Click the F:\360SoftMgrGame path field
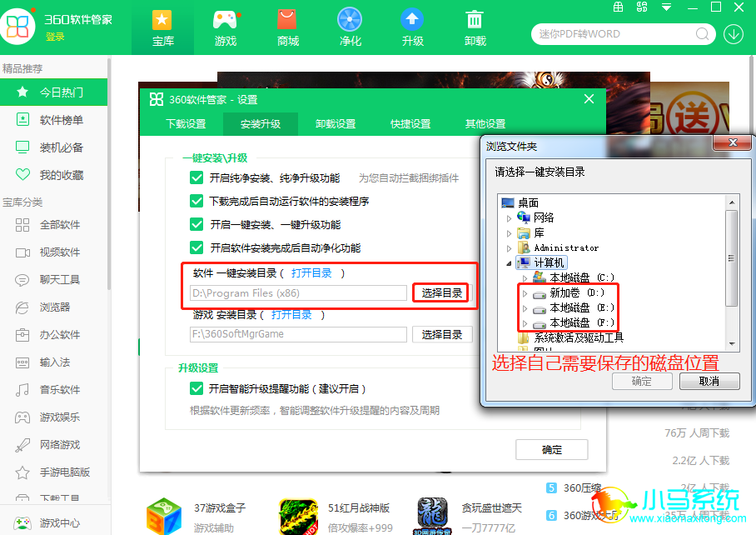 298,334
